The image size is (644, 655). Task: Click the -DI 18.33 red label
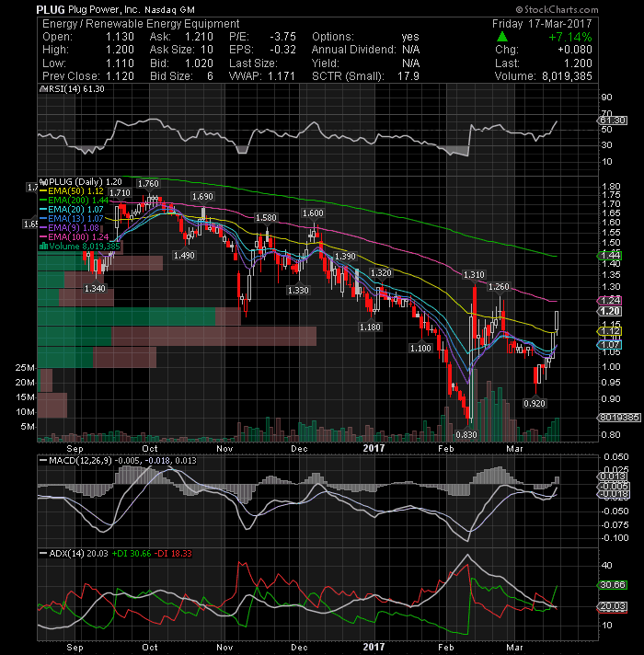[x=173, y=554]
